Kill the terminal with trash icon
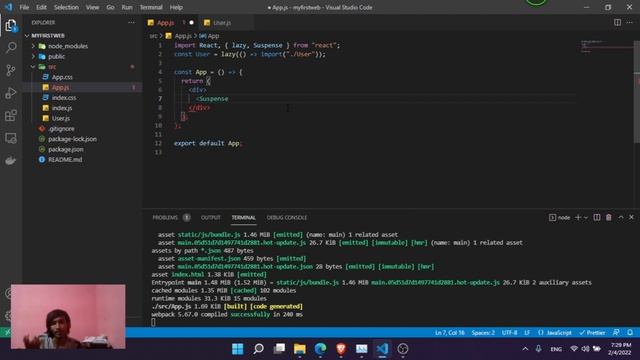Screen dimensions: 640x360 [609, 218]
